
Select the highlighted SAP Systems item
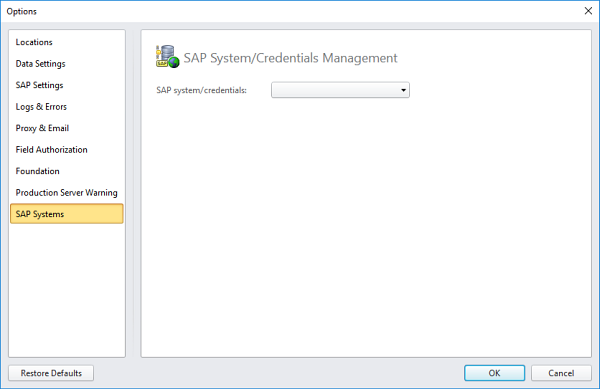pos(67,214)
